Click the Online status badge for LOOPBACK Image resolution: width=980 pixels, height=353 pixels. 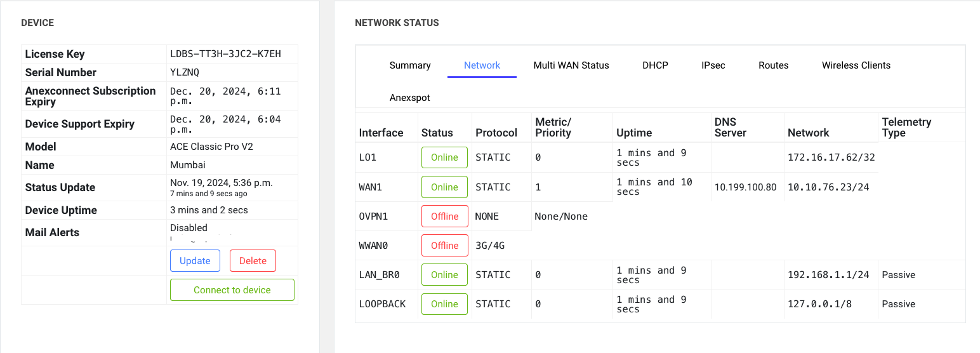(x=444, y=304)
